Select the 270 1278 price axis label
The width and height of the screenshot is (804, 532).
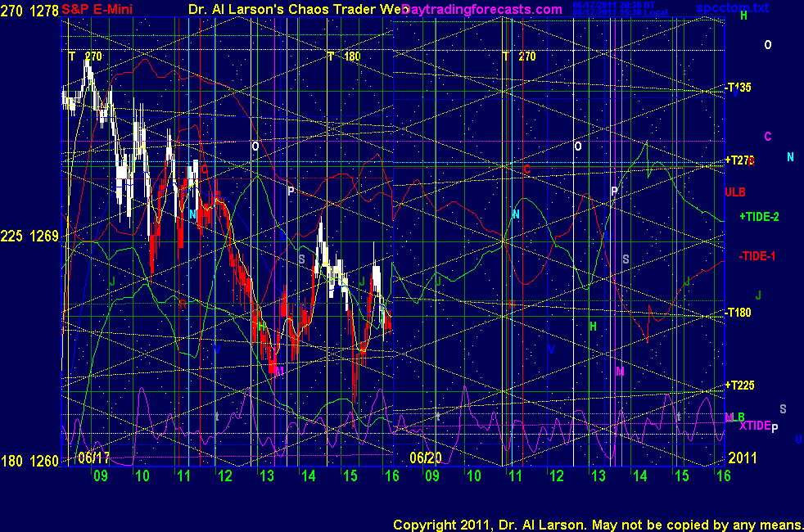[x=29, y=11]
